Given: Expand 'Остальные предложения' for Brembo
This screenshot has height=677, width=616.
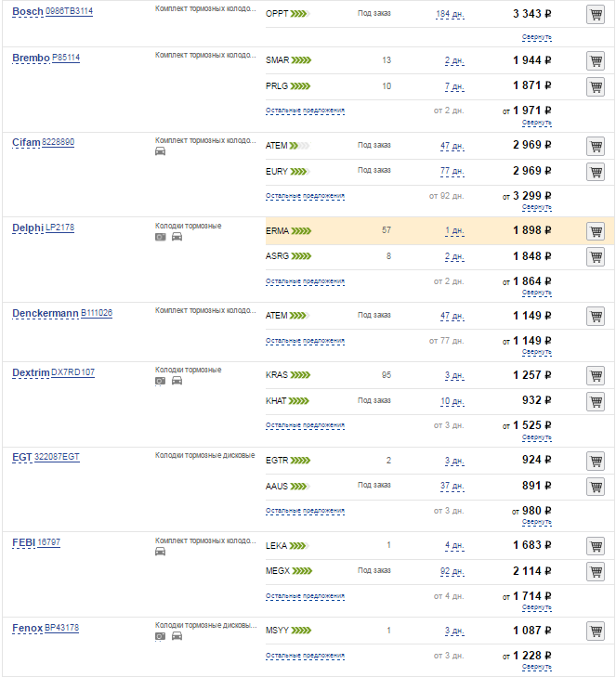Looking at the screenshot, I should (x=305, y=111).
